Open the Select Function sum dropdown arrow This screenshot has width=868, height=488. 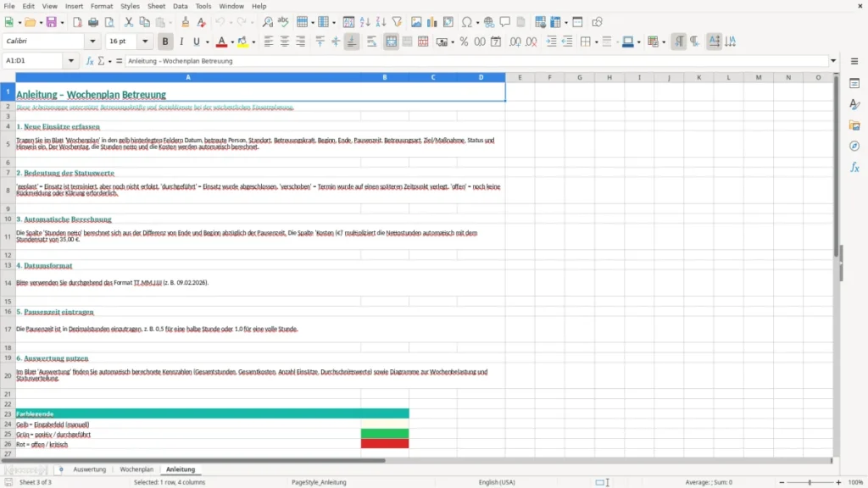[x=109, y=61]
